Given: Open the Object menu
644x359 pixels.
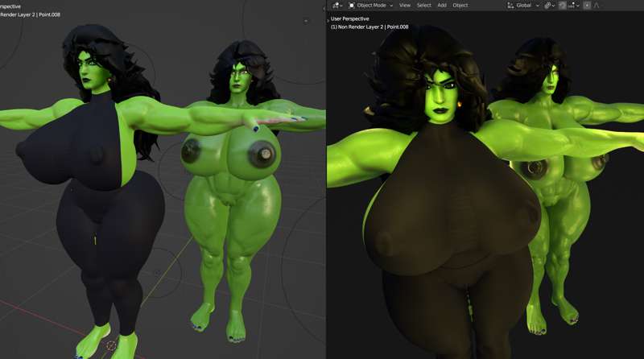Looking at the screenshot, I should click(x=460, y=6).
